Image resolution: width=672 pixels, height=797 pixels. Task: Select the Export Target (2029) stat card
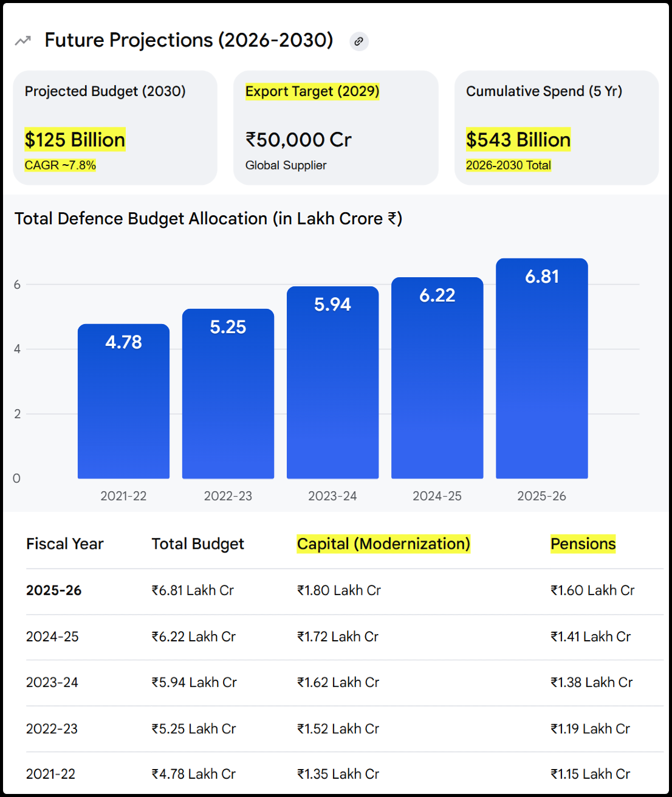[x=336, y=128]
